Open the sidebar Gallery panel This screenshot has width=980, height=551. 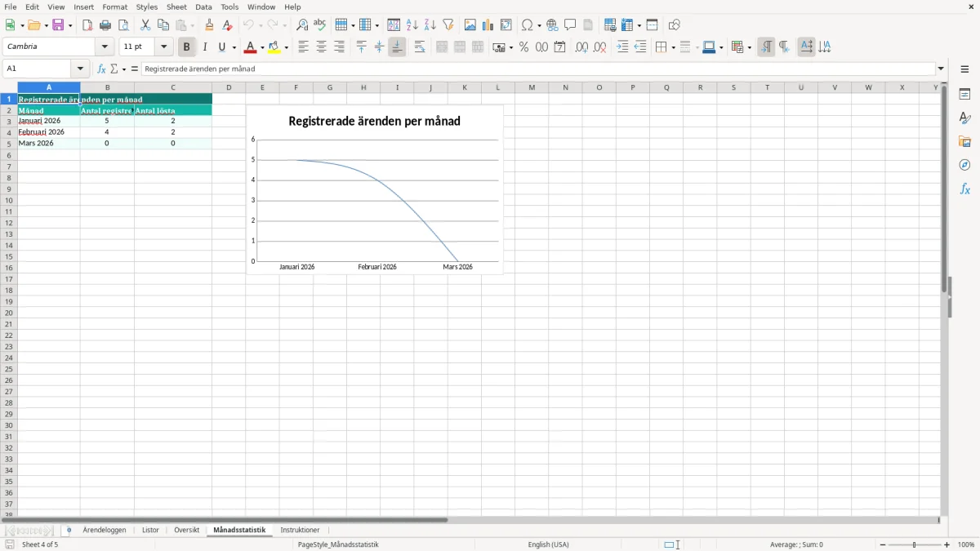(x=964, y=142)
